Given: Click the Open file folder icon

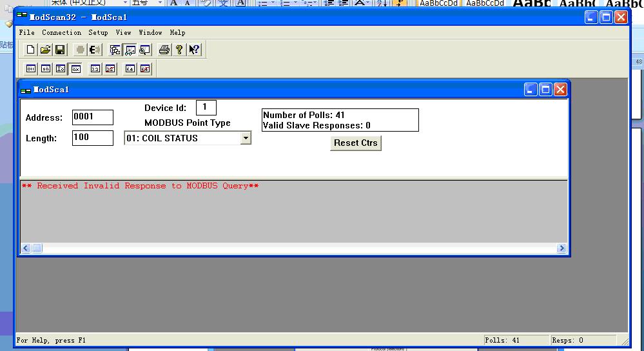Looking at the screenshot, I should point(45,50).
